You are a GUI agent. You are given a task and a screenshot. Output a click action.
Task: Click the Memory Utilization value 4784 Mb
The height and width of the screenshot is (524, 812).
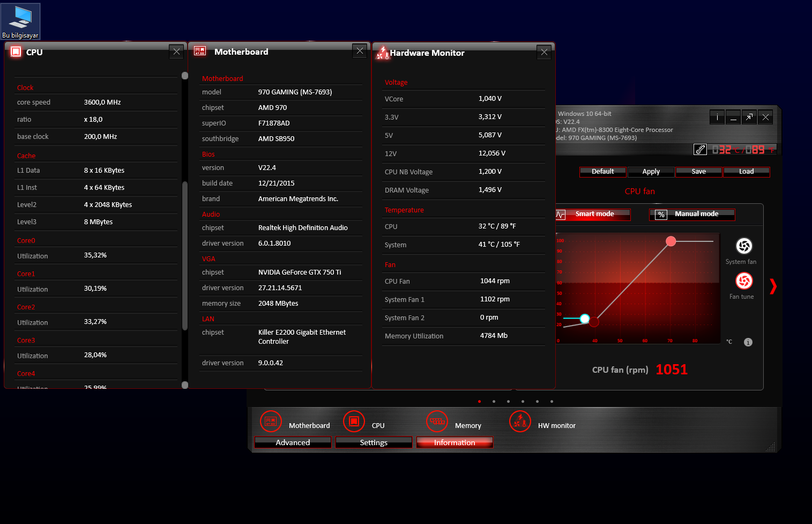[494, 336]
